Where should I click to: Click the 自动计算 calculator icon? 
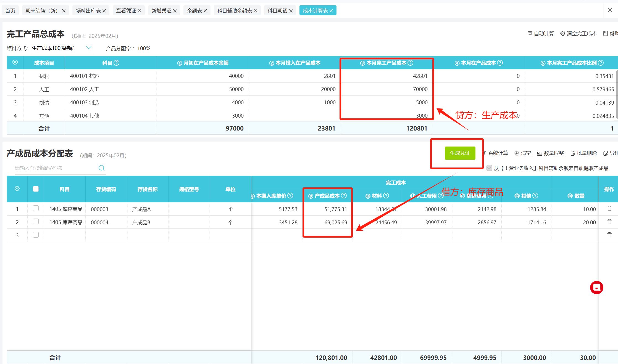click(530, 34)
